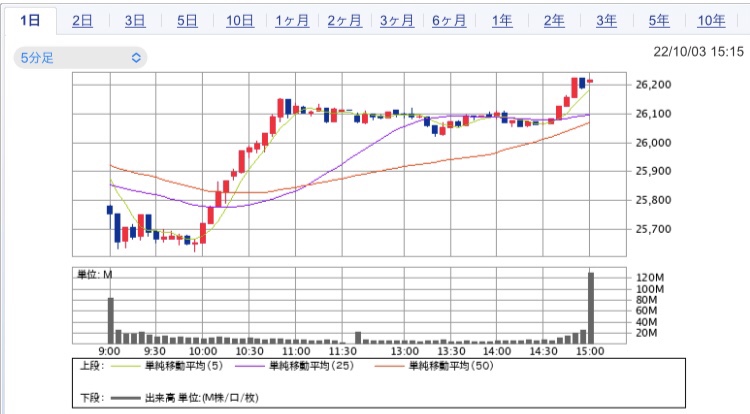The image size is (750, 414).
Task: Open the 5分足 interval dropdown
Action: pos(81,58)
